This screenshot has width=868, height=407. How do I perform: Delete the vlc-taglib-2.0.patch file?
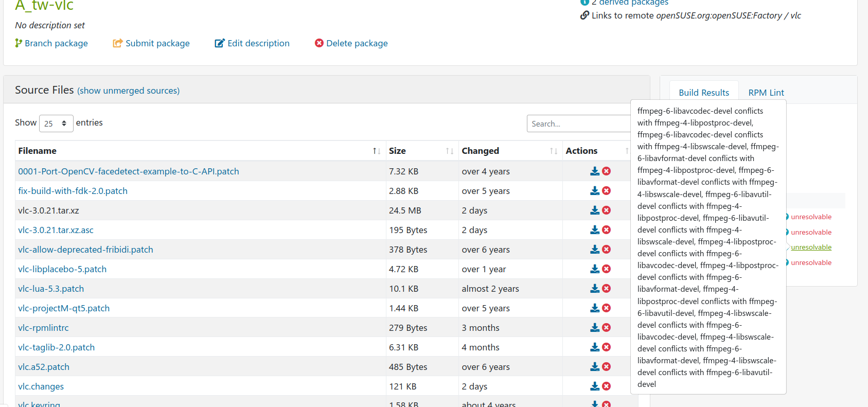607,347
